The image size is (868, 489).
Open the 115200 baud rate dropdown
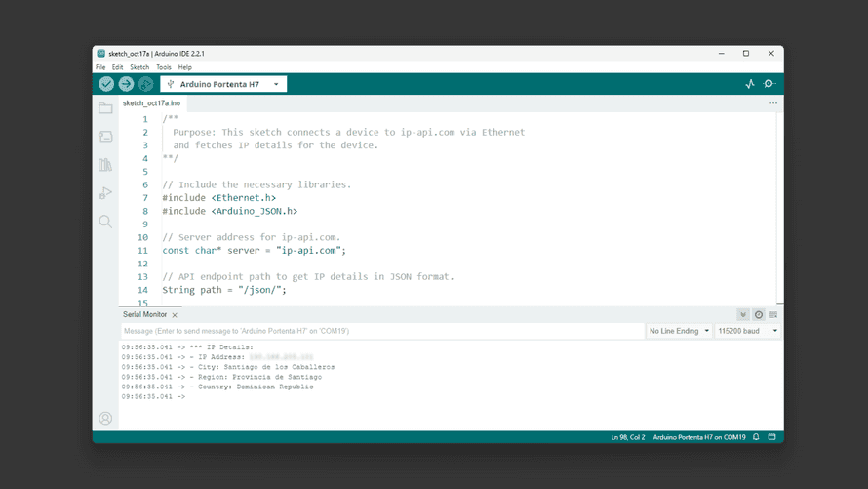point(747,331)
